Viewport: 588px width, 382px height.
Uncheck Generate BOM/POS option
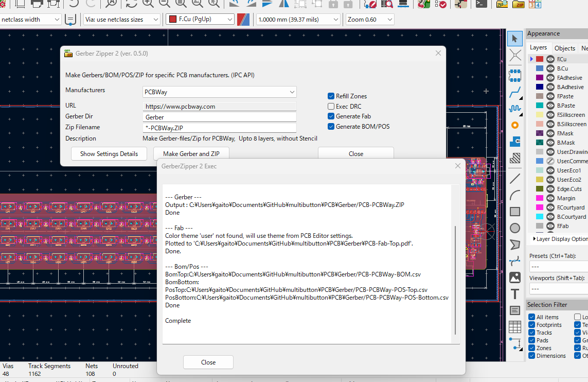pos(331,127)
